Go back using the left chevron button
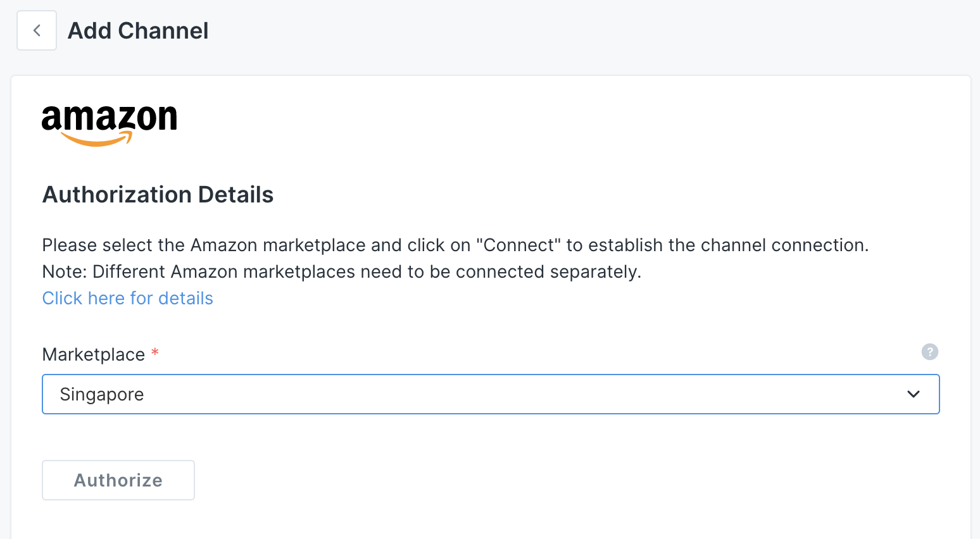Image resolution: width=980 pixels, height=539 pixels. 37,30
